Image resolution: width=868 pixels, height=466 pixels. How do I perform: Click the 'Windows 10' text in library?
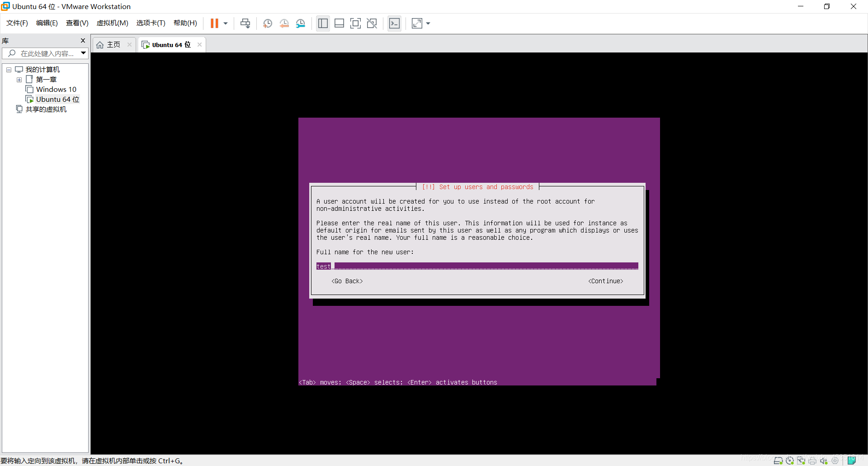pyautogui.click(x=56, y=90)
